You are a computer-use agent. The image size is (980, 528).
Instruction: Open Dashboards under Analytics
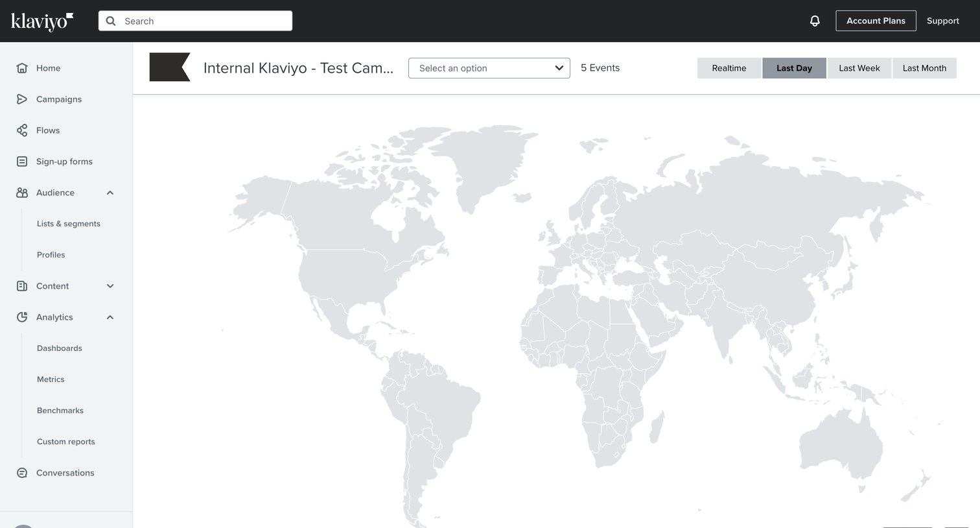pyautogui.click(x=60, y=348)
